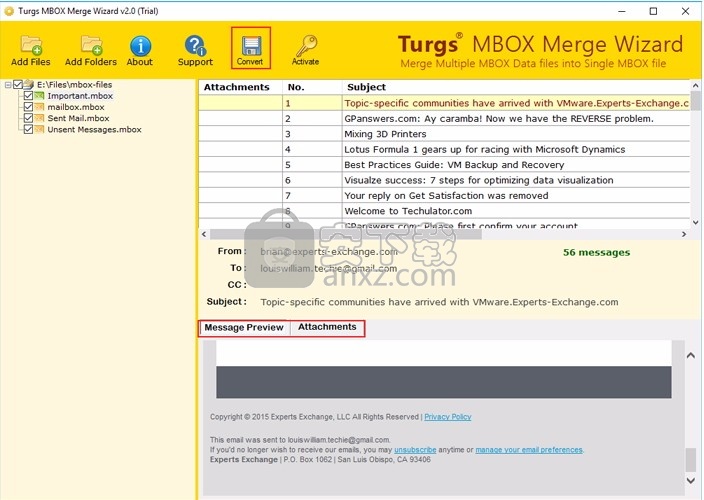
Task: Open the Support help icon
Action: tap(195, 46)
